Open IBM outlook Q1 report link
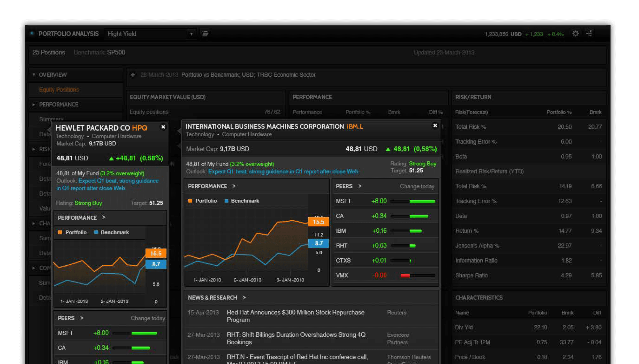Viewport: 639px width, 364px height. pos(284,172)
